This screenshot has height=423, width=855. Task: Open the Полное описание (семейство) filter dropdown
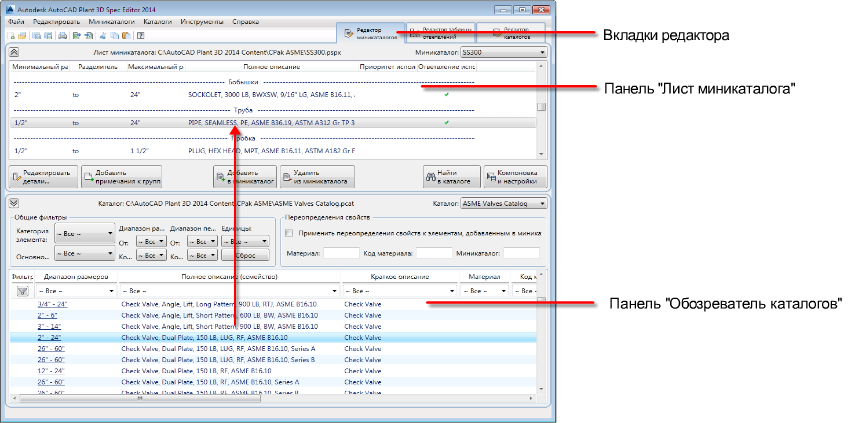[230, 291]
